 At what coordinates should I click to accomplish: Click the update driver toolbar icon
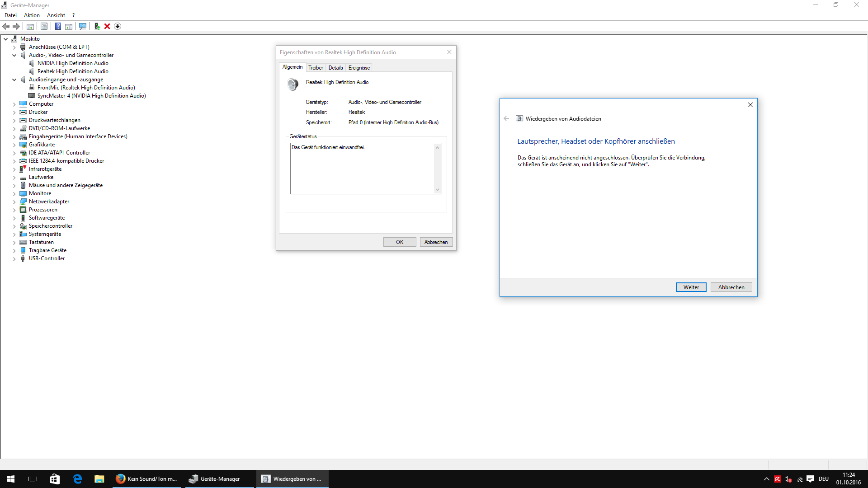97,26
